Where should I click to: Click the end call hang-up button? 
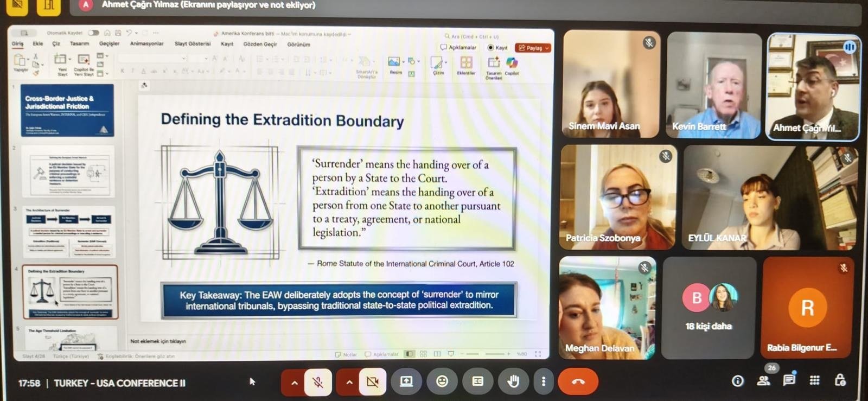coord(578,381)
